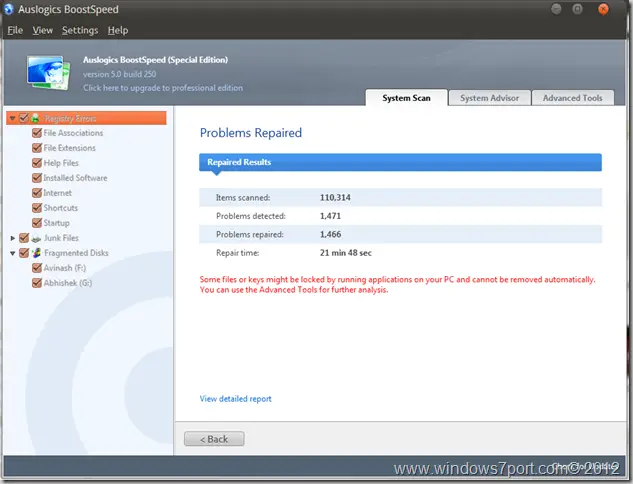
Task: Switch to the System Advisor tab
Action: (x=489, y=98)
